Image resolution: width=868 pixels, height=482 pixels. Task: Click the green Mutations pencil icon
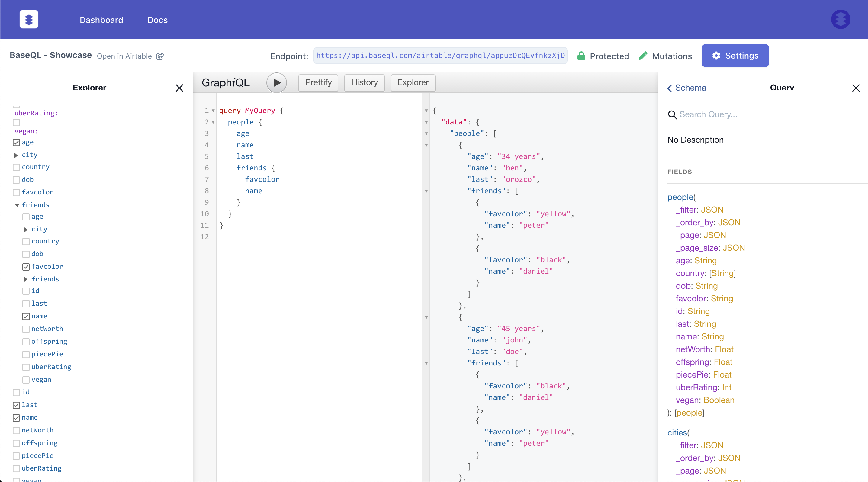coord(643,56)
